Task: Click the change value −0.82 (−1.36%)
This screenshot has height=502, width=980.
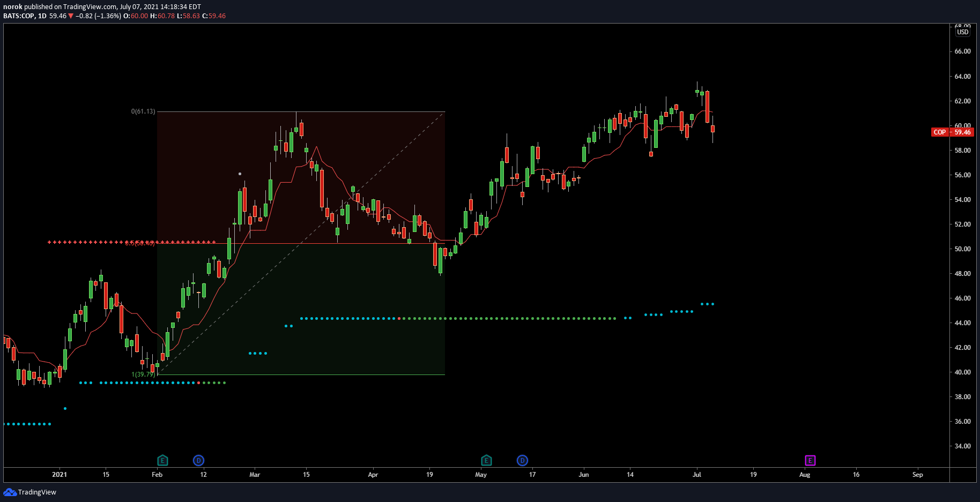Action: [x=98, y=16]
